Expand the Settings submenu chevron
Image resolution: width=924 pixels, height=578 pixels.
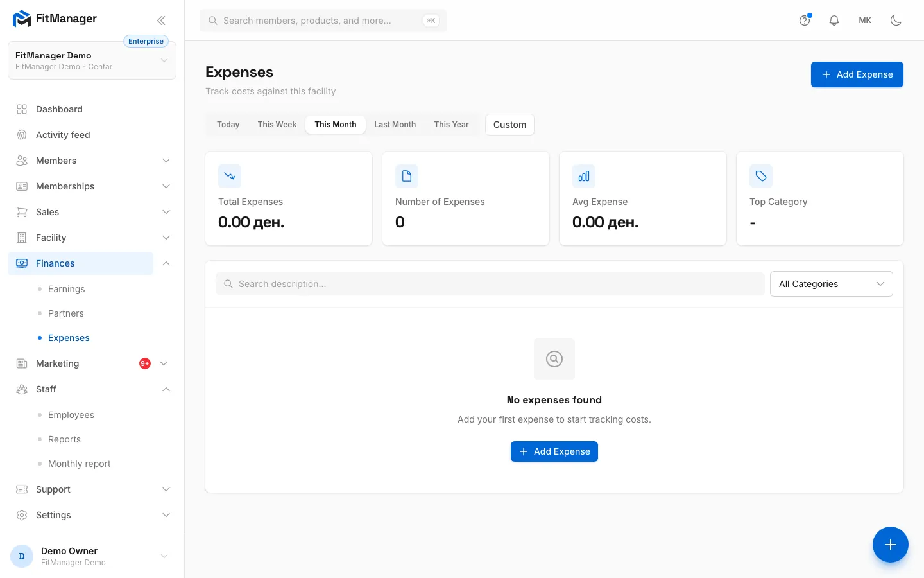click(x=166, y=515)
